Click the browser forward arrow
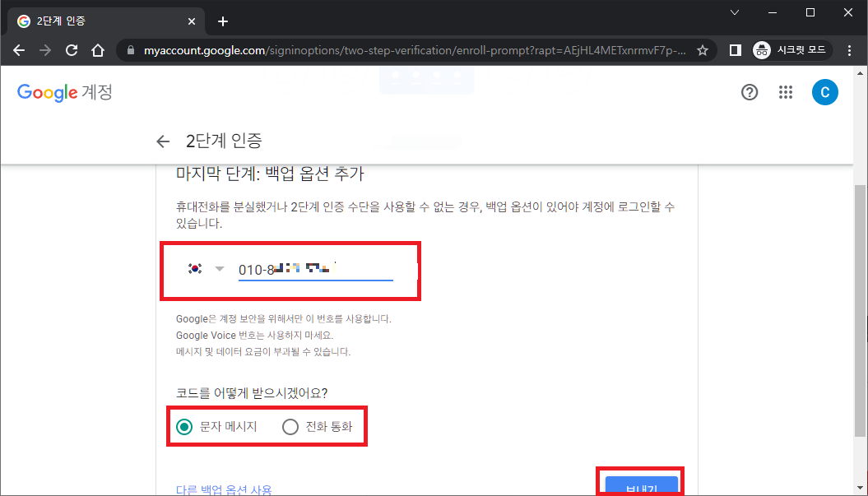 point(44,50)
